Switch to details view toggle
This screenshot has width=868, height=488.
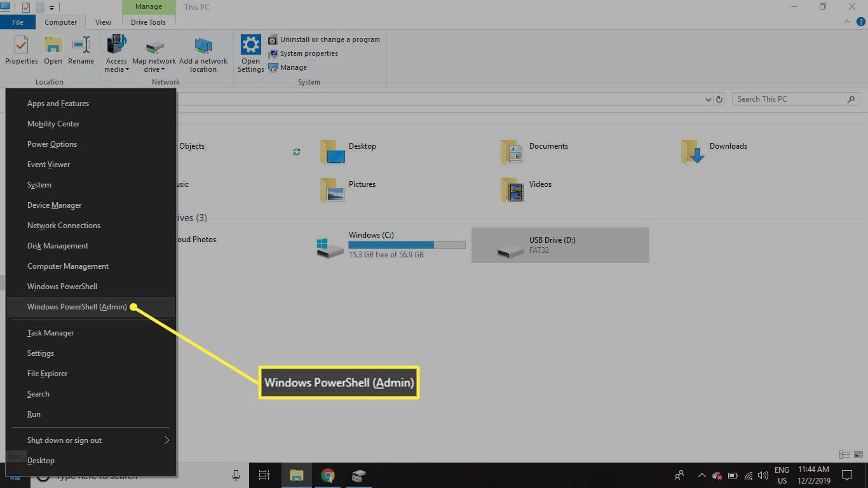pyautogui.click(x=844, y=455)
